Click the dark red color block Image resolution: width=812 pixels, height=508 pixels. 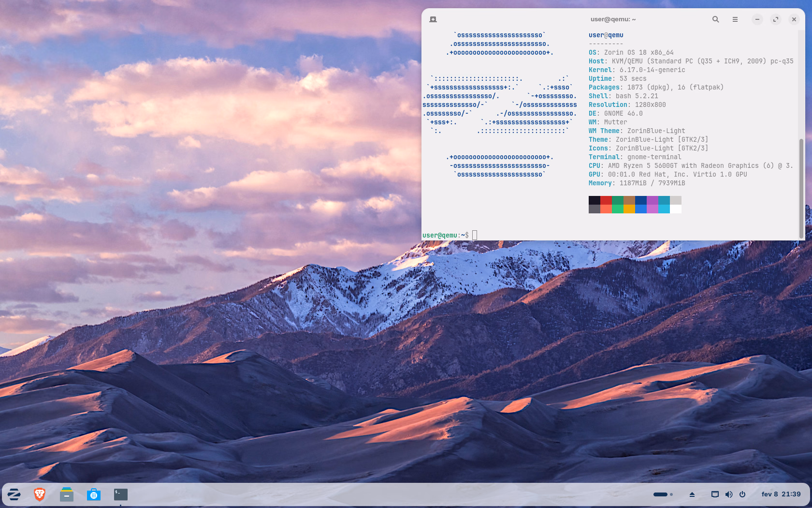click(606, 200)
